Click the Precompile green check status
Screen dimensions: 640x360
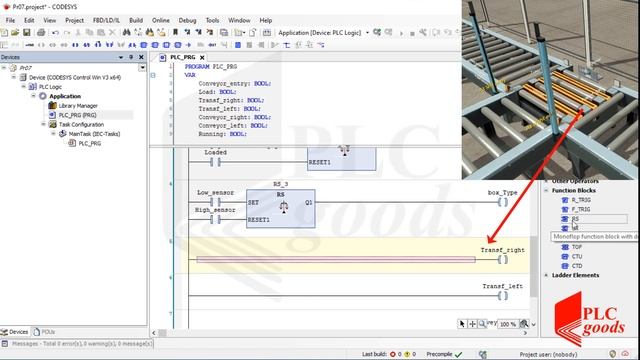pos(458,354)
